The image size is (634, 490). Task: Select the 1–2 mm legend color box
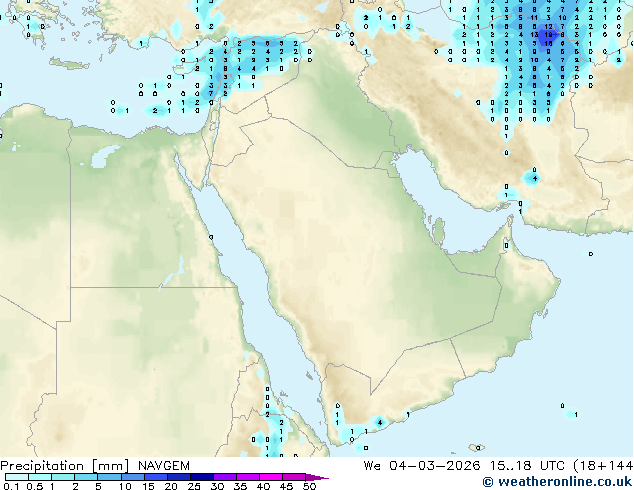click(63, 477)
